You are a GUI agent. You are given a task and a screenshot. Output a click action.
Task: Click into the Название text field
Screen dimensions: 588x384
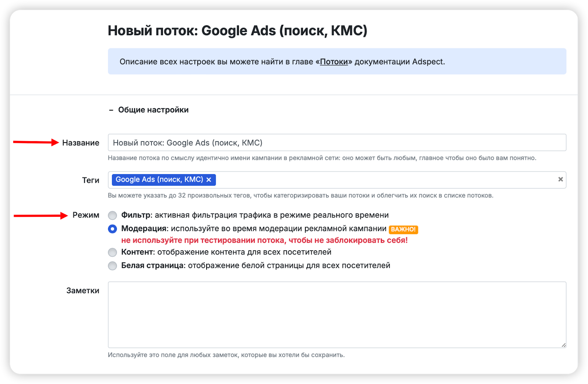click(337, 143)
